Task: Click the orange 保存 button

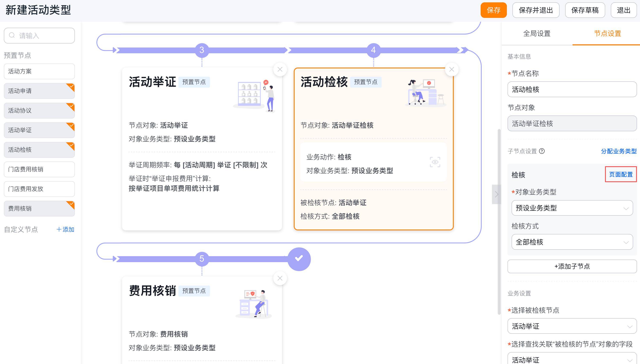Action: 493,10
